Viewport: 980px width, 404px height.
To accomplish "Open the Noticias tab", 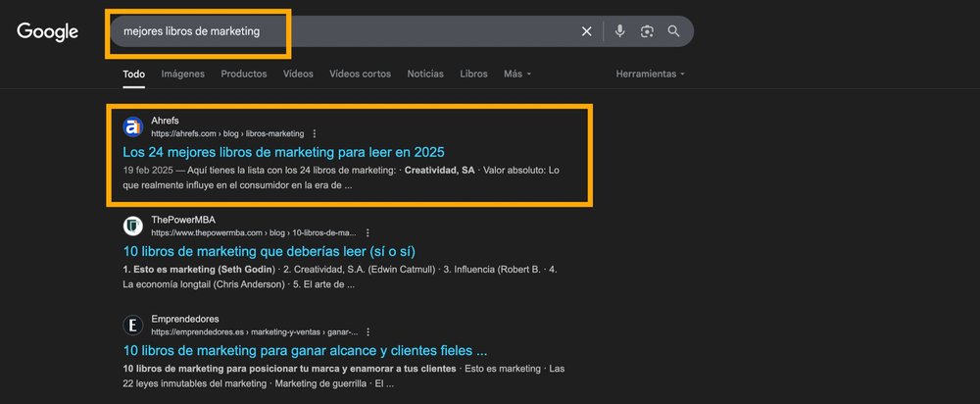I will point(425,74).
